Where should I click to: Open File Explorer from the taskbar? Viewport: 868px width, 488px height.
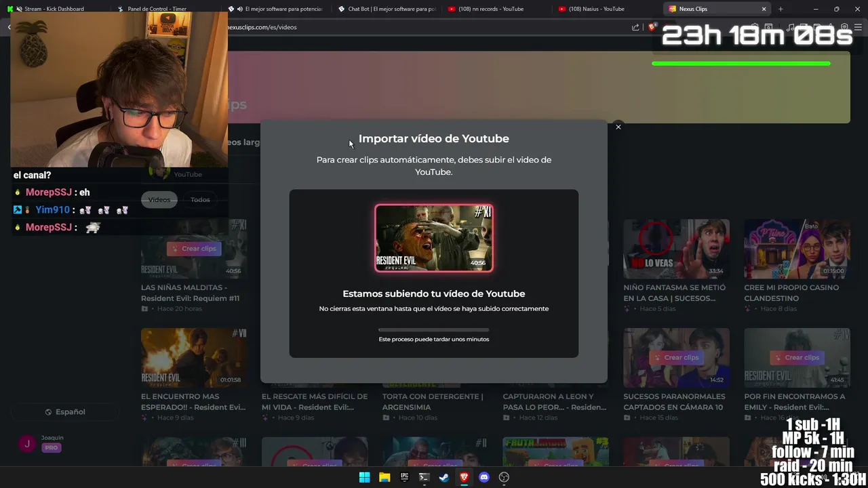click(x=384, y=477)
